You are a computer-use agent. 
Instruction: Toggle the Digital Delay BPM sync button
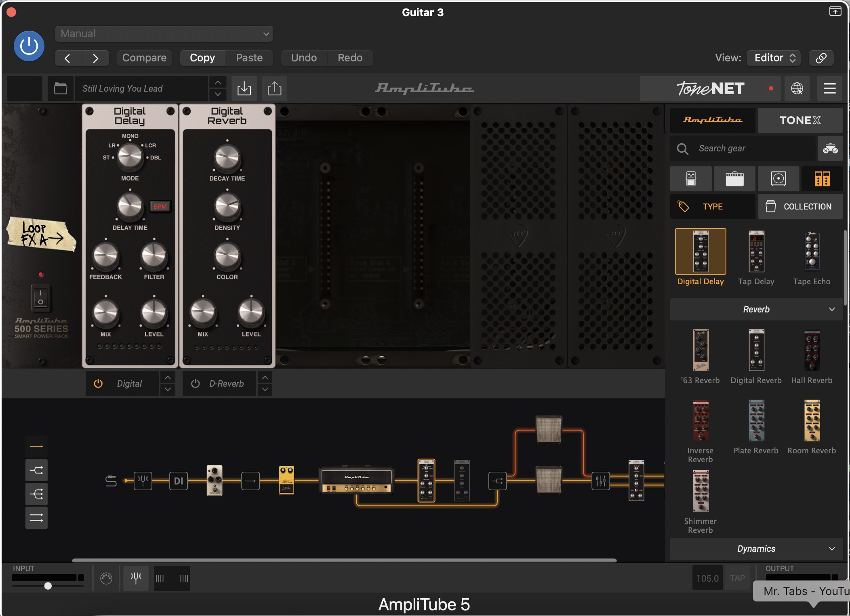(160, 206)
